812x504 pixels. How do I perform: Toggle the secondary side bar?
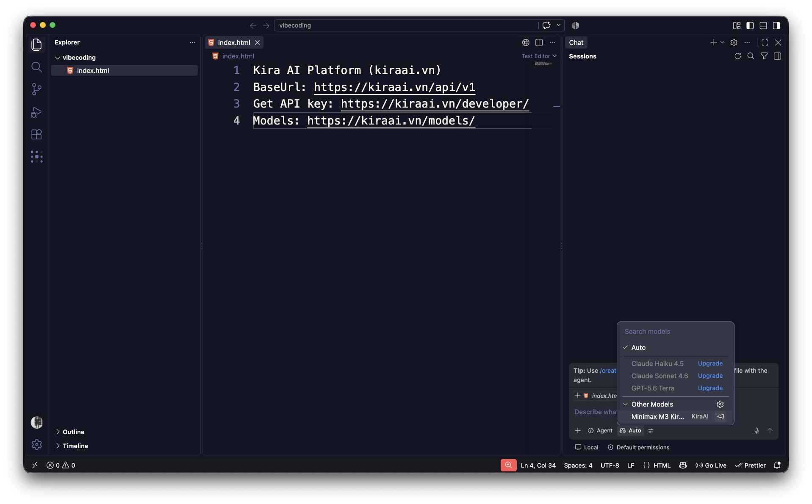pyautogui.click(x=776, y=25)
